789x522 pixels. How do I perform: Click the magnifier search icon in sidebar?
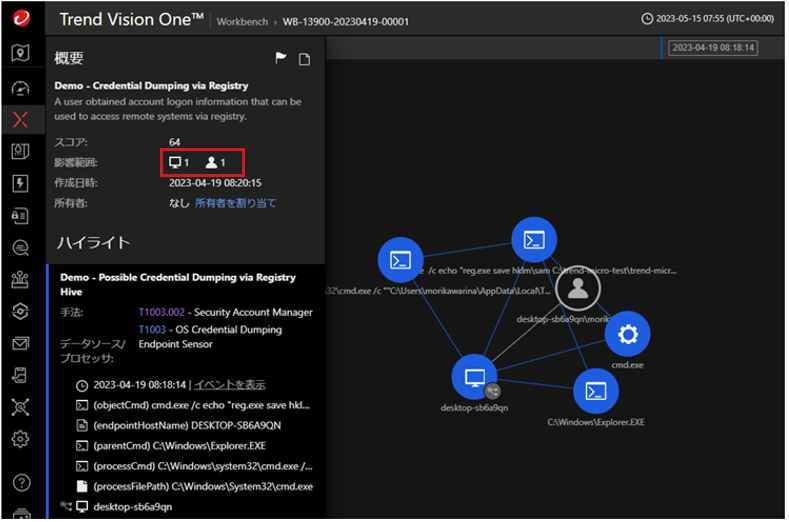click(x=20, y=247)
